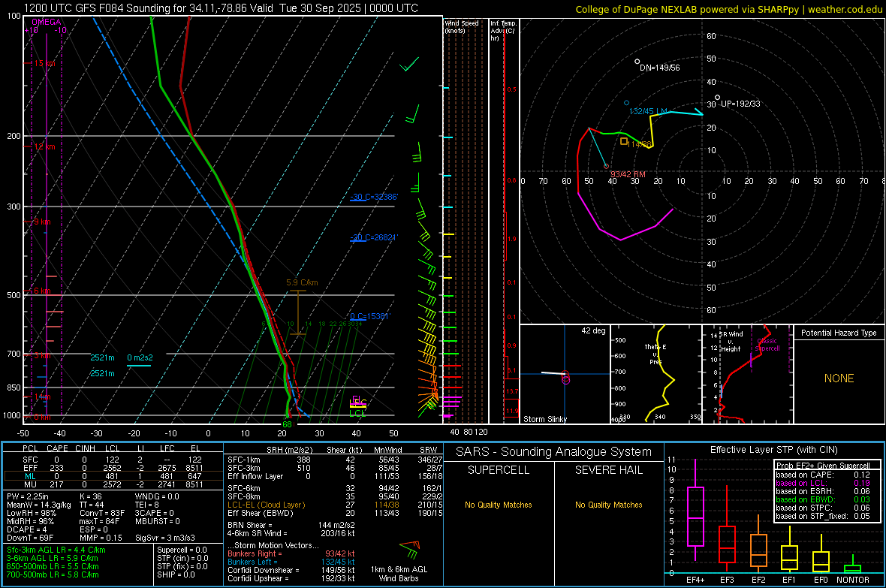Image resolution: width=886 pixels, height=588 pixels.
Task: Click the Wind Speed (knots) panel header
Action: 462,27
